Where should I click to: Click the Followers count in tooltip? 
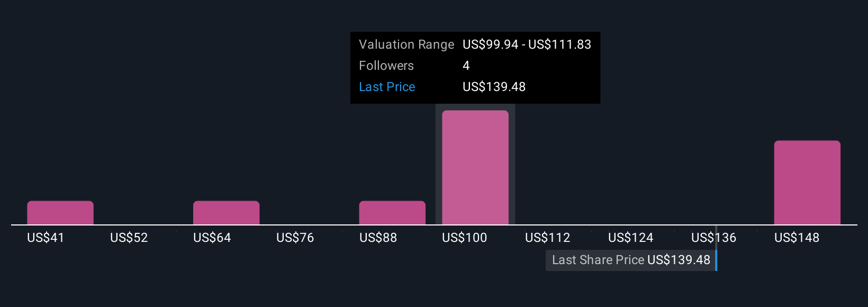466,66
